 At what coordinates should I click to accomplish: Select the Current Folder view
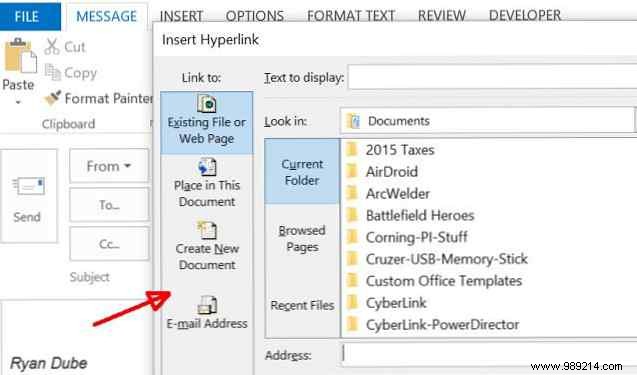(x=302, y=171)
